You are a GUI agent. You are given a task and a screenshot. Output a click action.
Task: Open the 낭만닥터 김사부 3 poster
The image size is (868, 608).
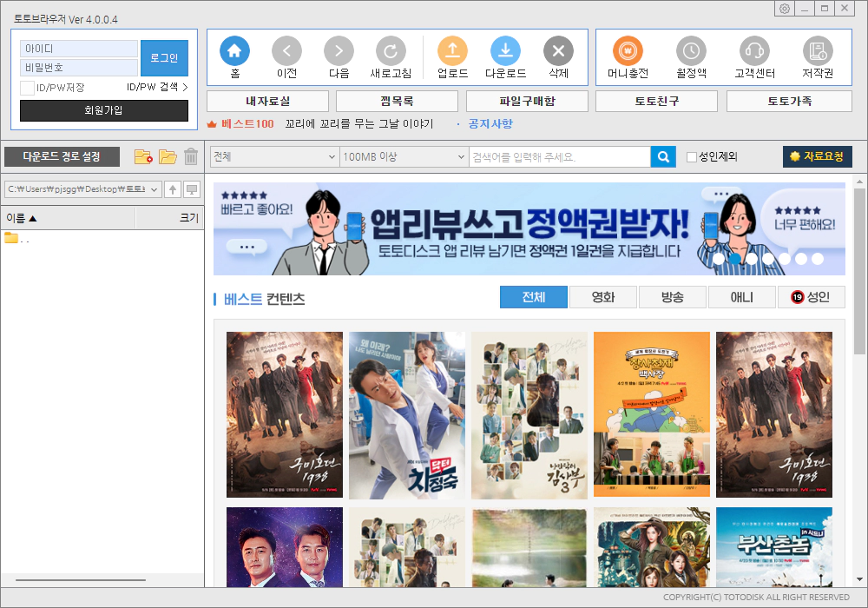click(529, 415)
